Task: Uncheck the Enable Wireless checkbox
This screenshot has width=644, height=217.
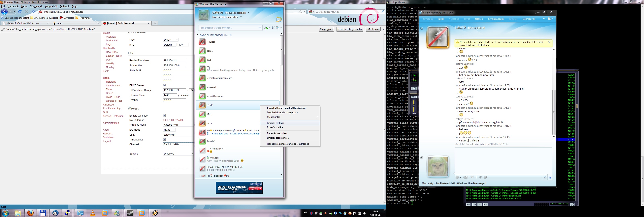Action: pyautogui.click(x=164, y=115)
